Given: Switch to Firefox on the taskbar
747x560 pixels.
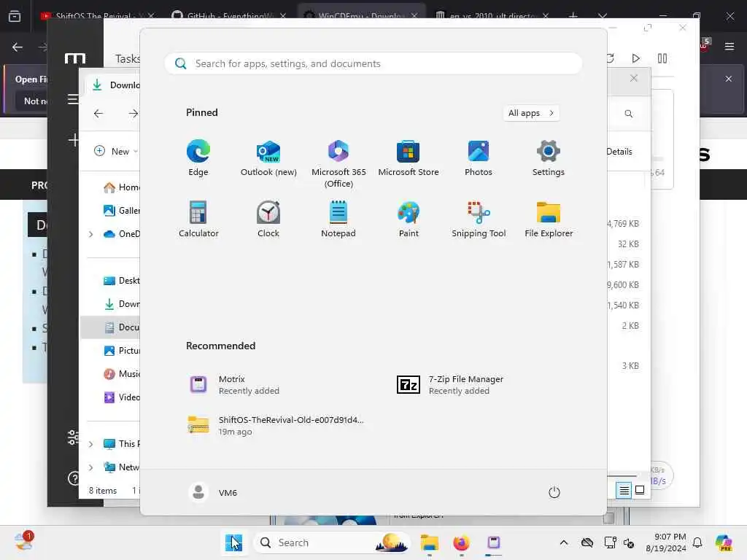Looking at the screenshot, I should pos(461,542).
